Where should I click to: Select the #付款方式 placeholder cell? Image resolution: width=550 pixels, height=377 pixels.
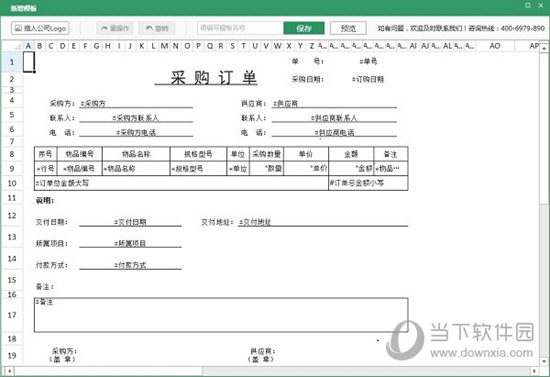coord(130,265)
